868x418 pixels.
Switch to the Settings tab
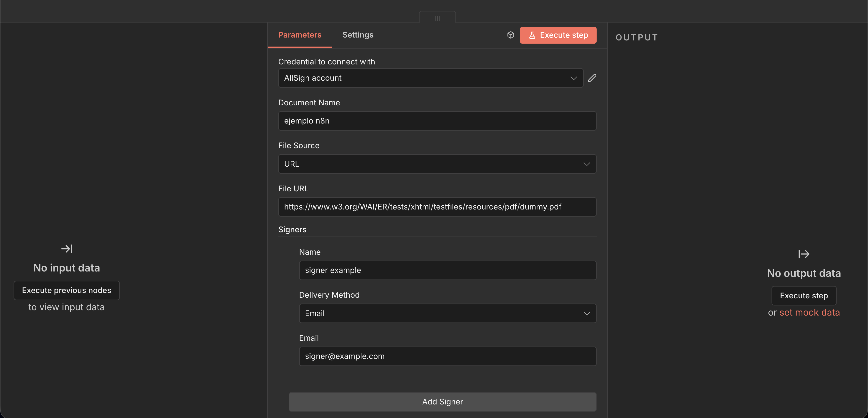(358, 35)
